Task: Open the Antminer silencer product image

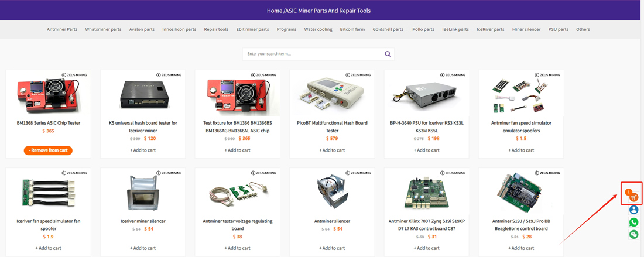Action: pos(332,193)
